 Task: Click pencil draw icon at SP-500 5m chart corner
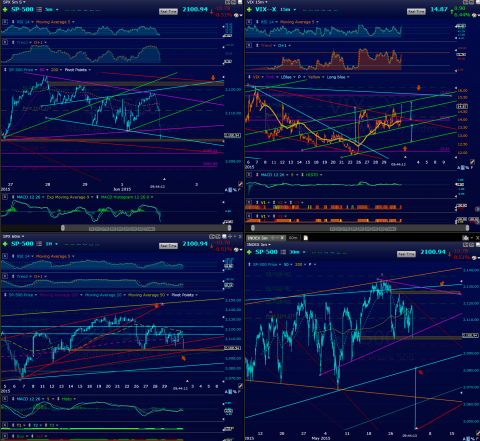click(240, 184)
